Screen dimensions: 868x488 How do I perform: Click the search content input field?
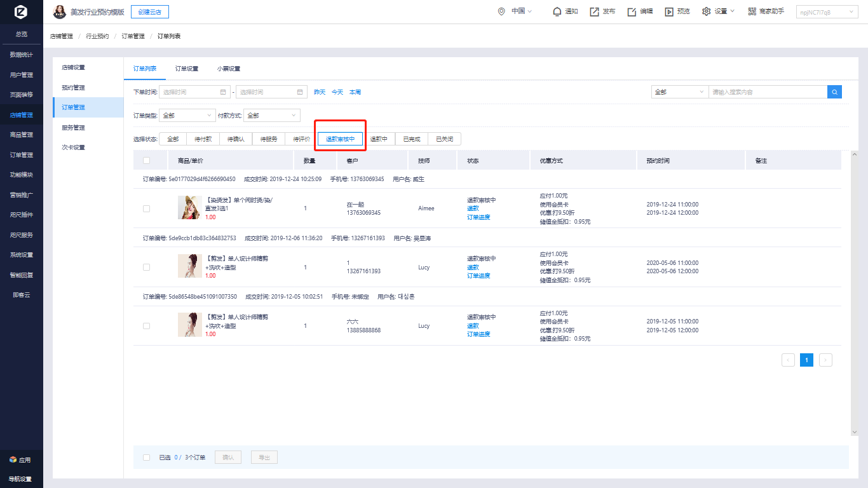click(x=768, y=92)
